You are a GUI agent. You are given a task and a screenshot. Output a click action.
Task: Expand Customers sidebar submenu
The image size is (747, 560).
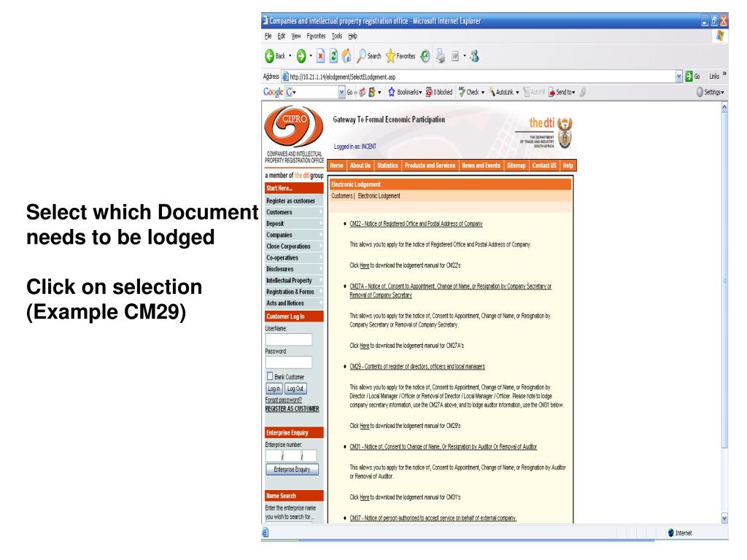(322, 212)
